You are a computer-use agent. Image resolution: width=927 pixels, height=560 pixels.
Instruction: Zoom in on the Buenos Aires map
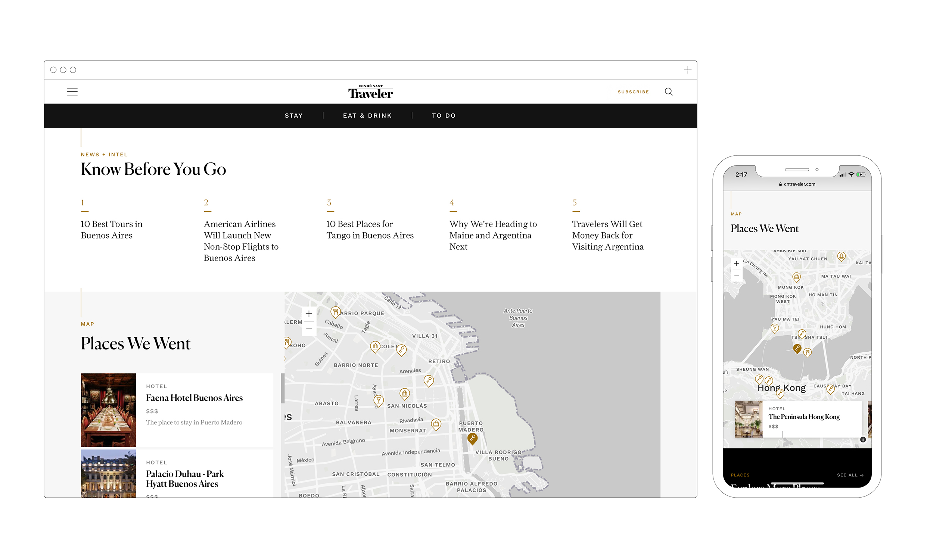click(309, 314)
